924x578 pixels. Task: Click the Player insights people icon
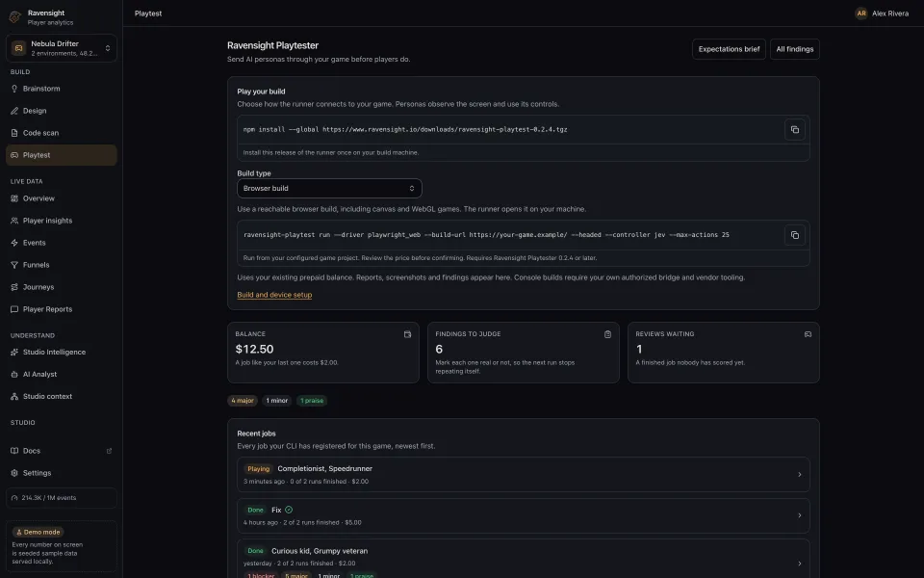click(x=14, y=221)
